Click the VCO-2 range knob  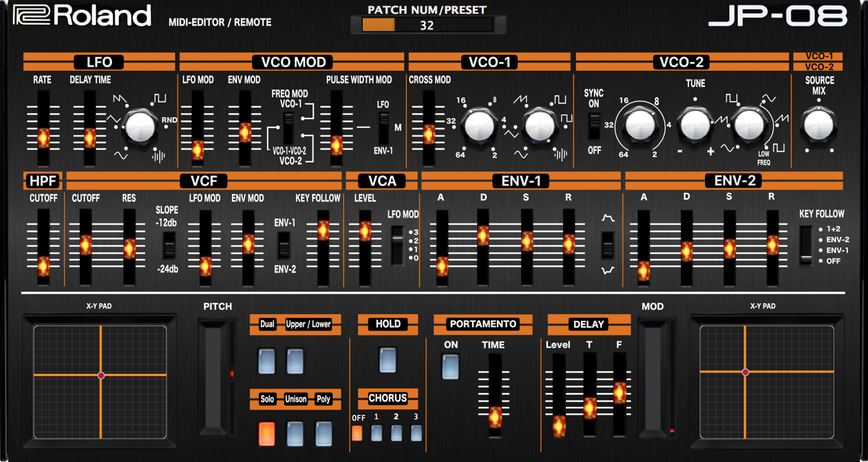[642, 126]
